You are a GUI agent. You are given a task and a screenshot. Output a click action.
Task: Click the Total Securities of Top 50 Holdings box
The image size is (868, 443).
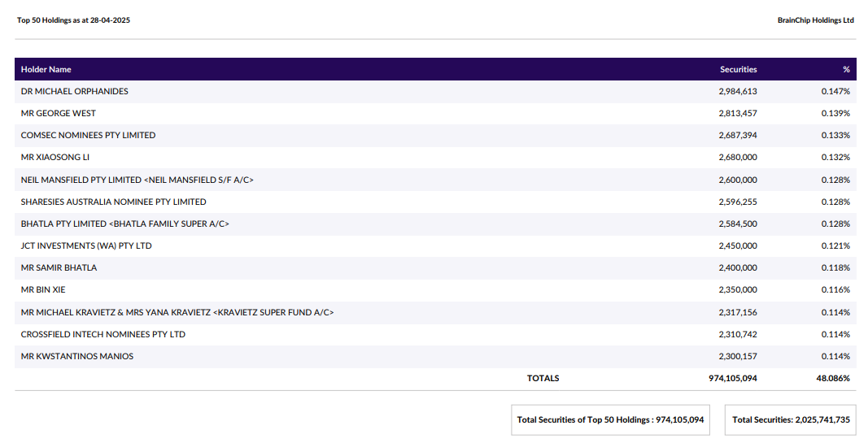pos(610,419)
